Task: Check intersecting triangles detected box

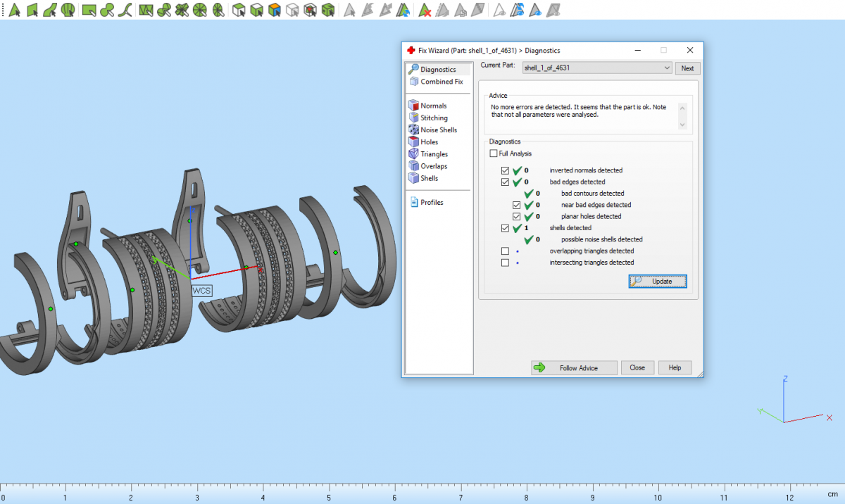Action: coord(505,263)
